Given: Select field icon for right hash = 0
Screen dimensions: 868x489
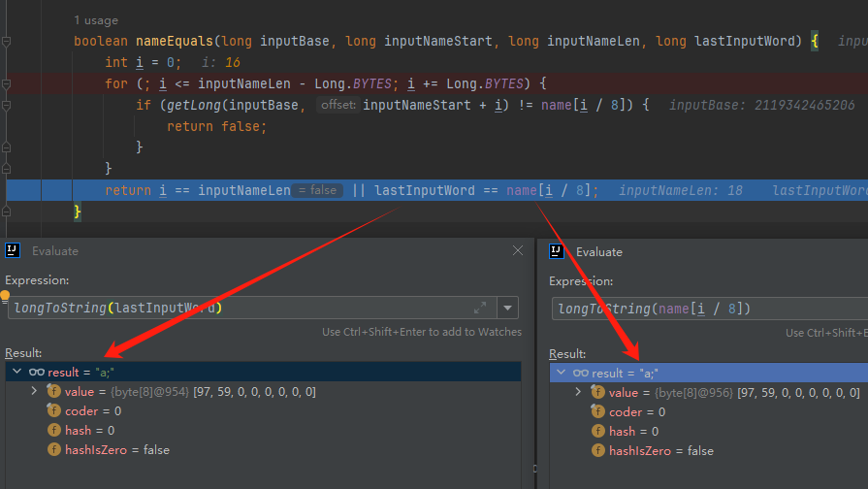Looking at the screenshot, I should [597, 432].
